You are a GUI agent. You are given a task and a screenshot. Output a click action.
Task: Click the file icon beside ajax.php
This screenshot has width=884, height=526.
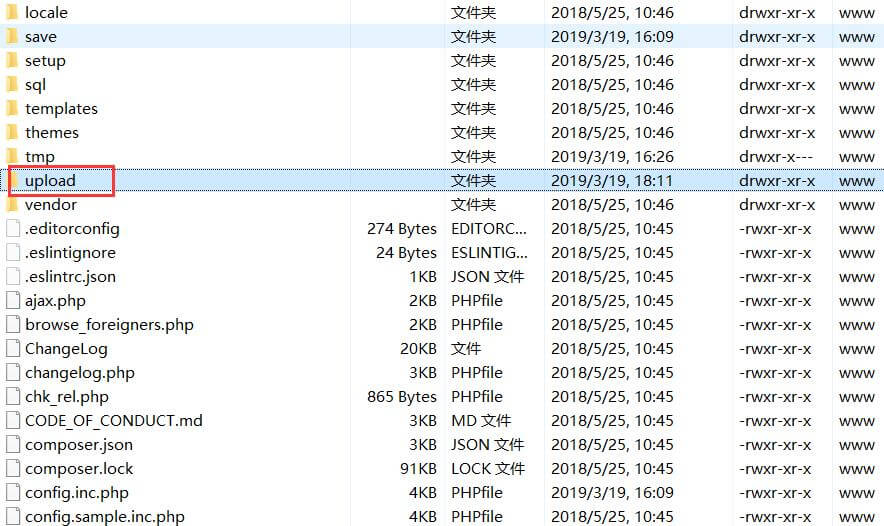[13, 300]
